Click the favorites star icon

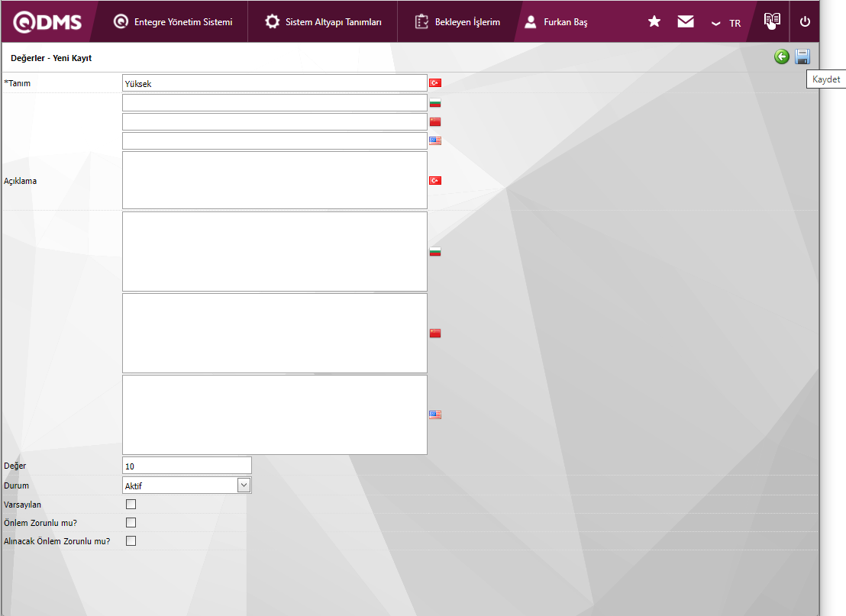654,21
